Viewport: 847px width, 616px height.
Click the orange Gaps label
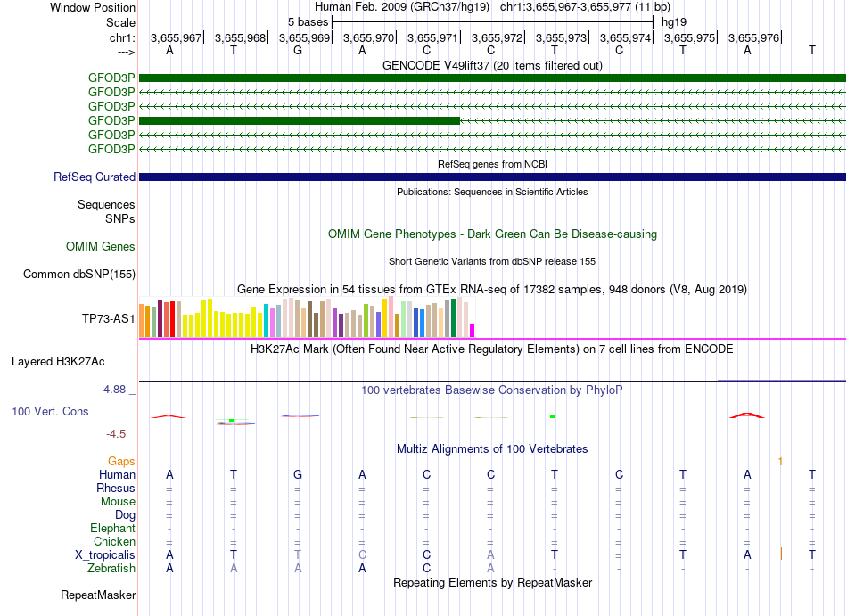121,461
